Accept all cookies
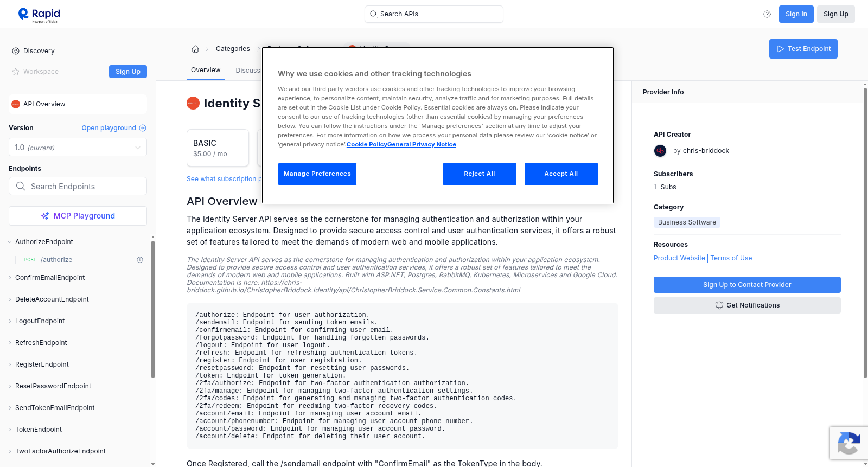This screenshot has width=868, height=467. [x=561, y=174]
